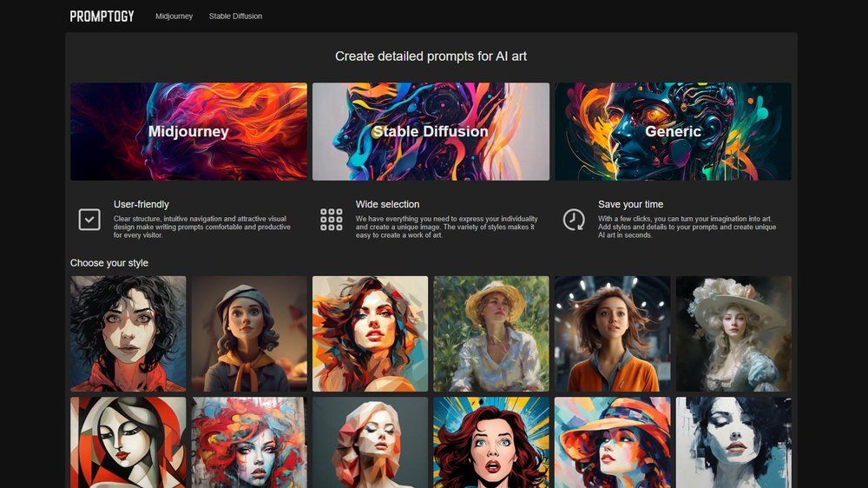This screenshot has width=868, height=488.
Task: Select the Midjourney banner card
Action: pyautogui.click(x=188, y=131)
